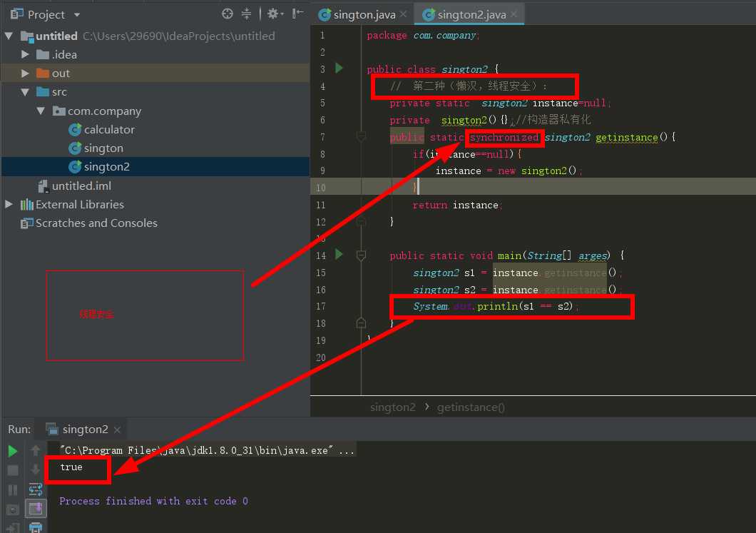Click the stop process icon in Run panel
The image size is (756, 533).
(13, 470)
